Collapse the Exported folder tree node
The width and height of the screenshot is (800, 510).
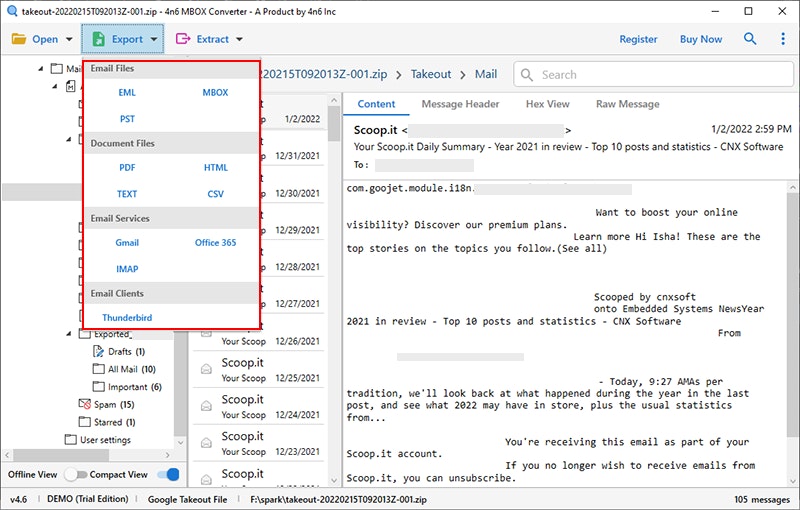coord(69,334)
